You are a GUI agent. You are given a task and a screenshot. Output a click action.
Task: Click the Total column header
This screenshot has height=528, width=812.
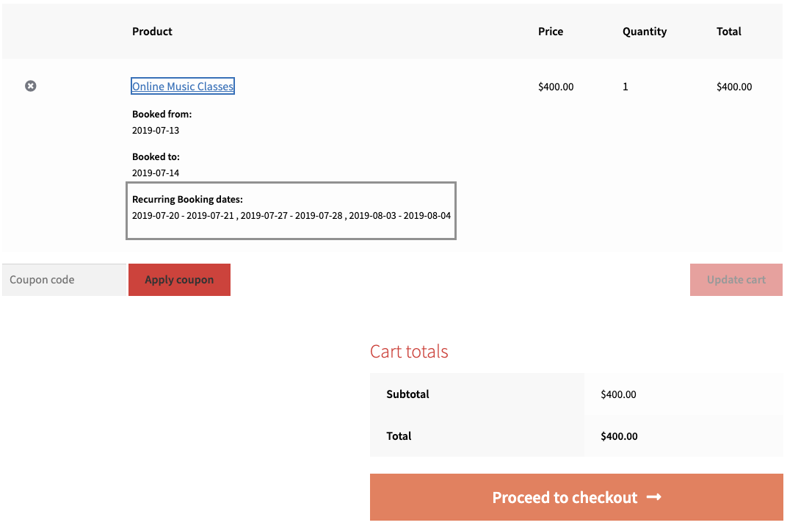[x=728, y=31]
